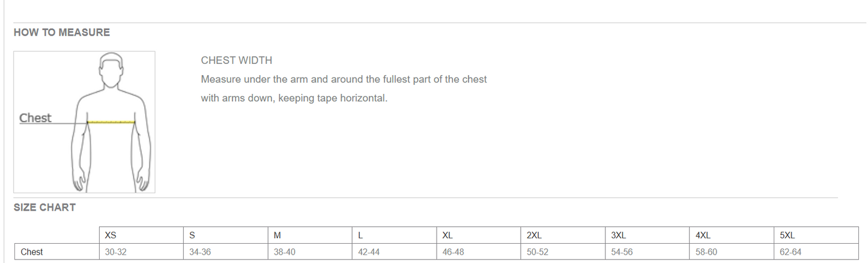Screen dimensions: 868x263
Task: Select the 3XL size column header
Action: 649,235
